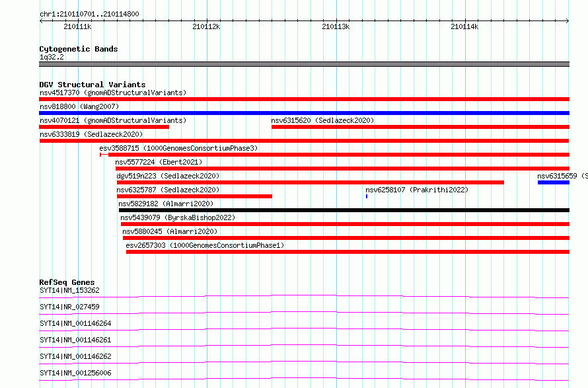Click the SYT14|NM_001146262 gene label

tap(75, 356)
